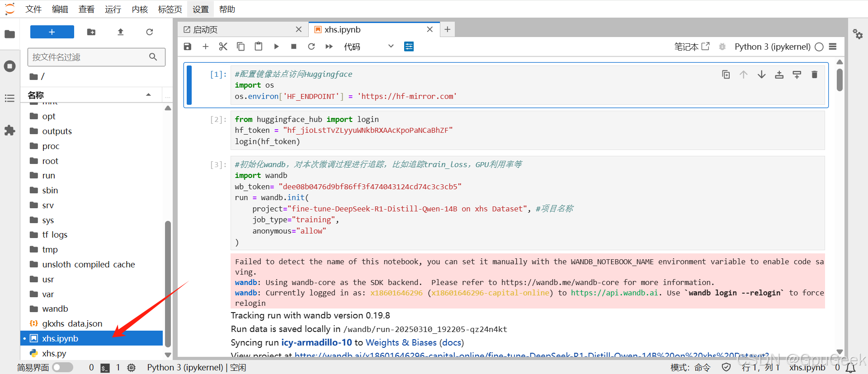Open the notebook toolbar hamburger menu
Screen dimensions: 868x374
(x=833, y=47)
